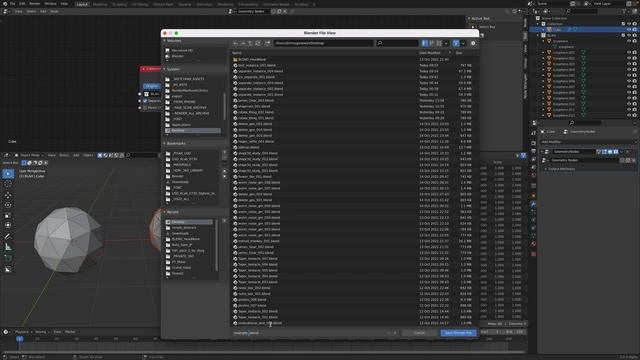Switch to the Modeling workspace tab
The width and height of the screenshot is (640, 360).
[100, 4]
